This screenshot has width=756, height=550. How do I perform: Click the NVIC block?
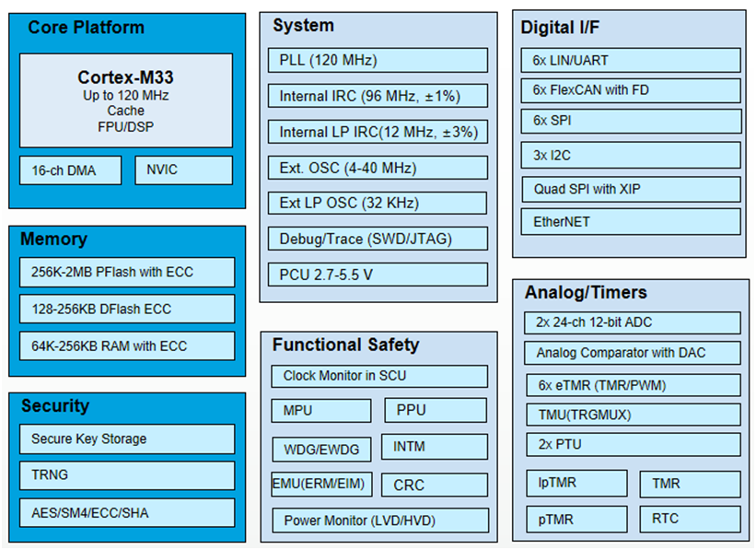tap(184, 170)
